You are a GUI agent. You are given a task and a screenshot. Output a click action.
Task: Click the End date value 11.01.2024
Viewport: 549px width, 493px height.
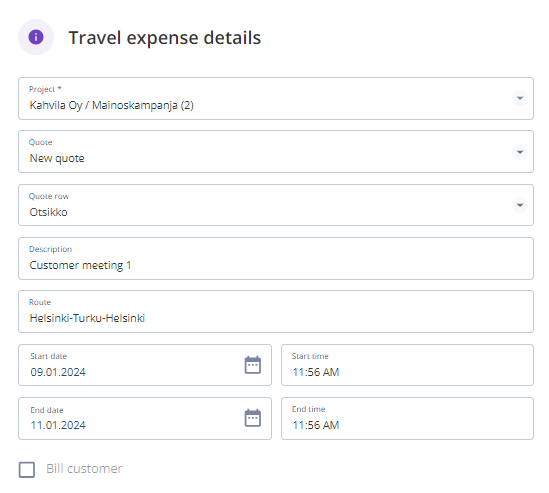58,425
